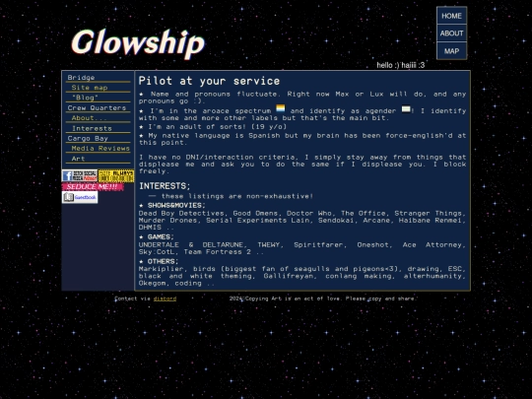Open the MAP navigation button
Viewport: 532px width, 399px height.
(451, 51)
